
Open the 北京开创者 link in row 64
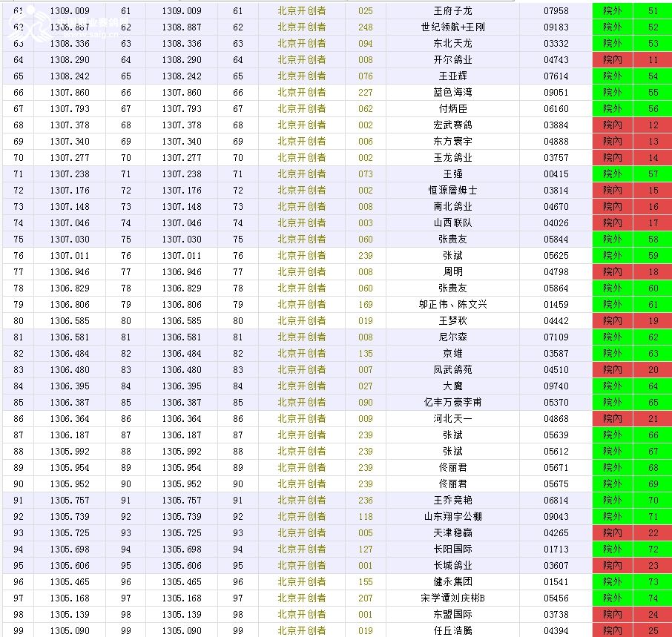point(301,60)
